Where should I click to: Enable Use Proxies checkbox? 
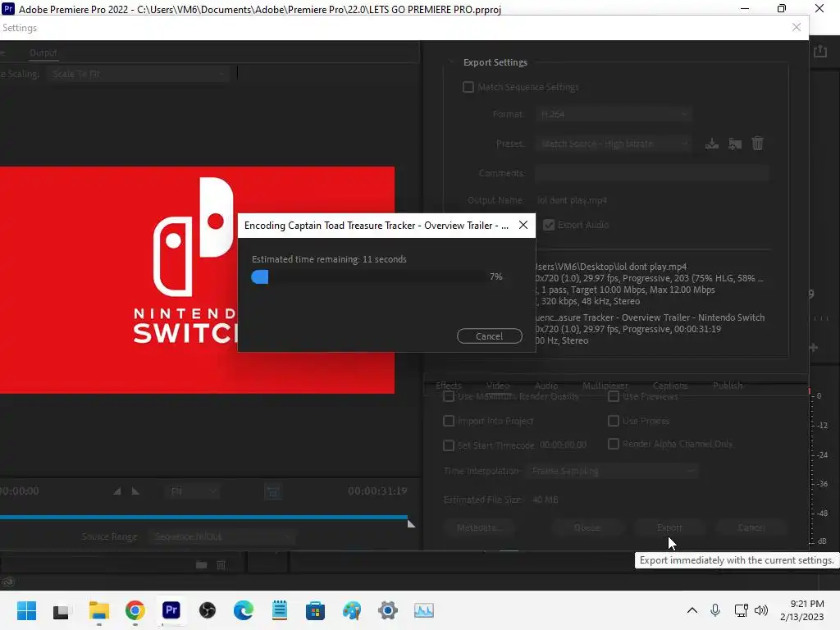tap(614, 421)
